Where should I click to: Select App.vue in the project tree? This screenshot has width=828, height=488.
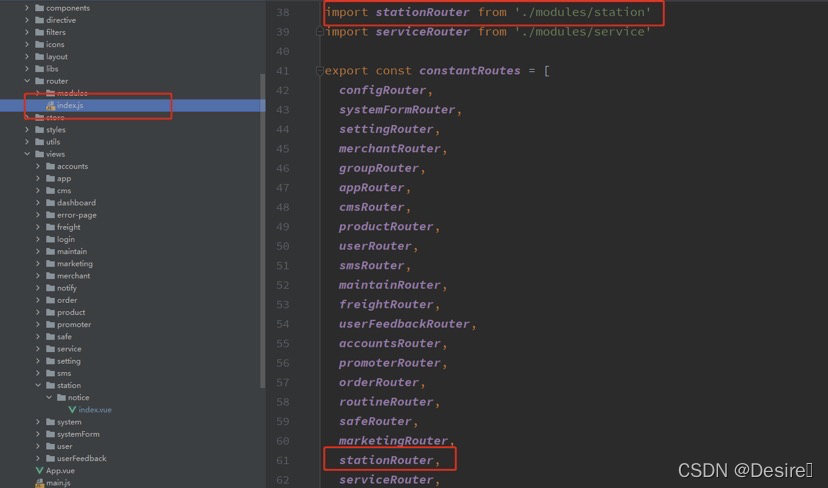point(60,471)
